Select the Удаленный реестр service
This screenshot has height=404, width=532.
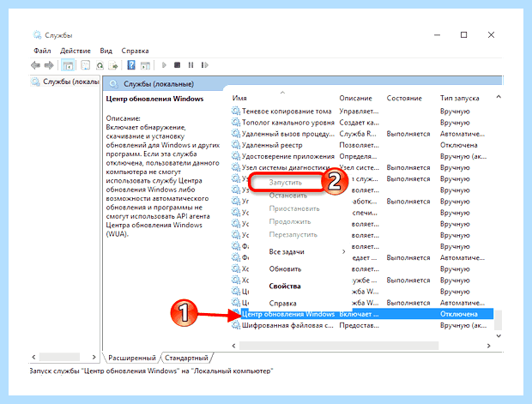[272, 145]
